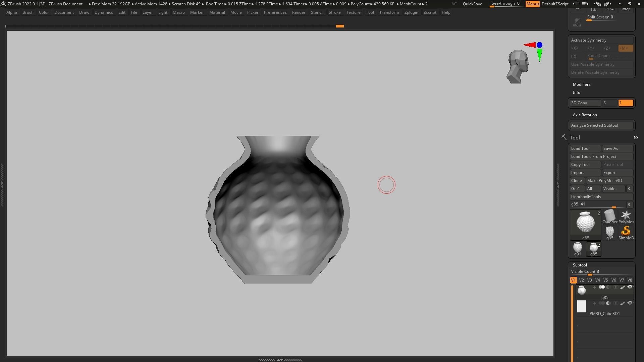
Task: Click the Tool palette restore icon
Action: point(636,138)
